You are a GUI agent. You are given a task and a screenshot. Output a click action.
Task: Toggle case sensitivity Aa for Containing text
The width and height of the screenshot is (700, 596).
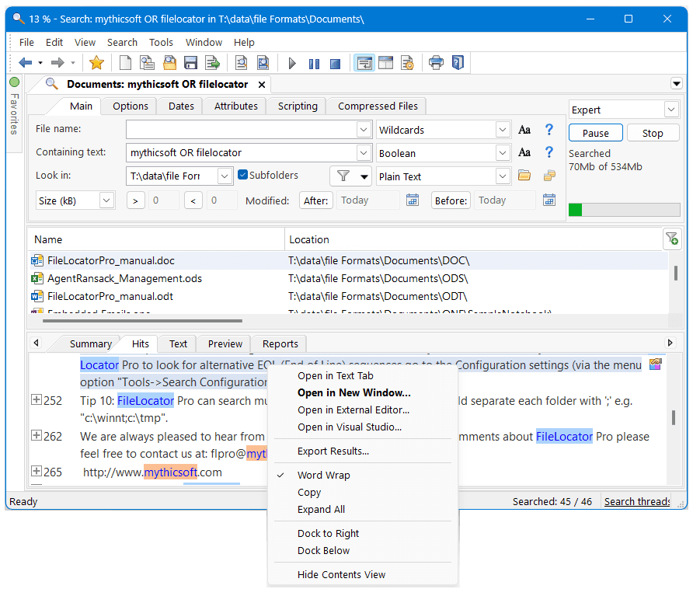(524, 152)
